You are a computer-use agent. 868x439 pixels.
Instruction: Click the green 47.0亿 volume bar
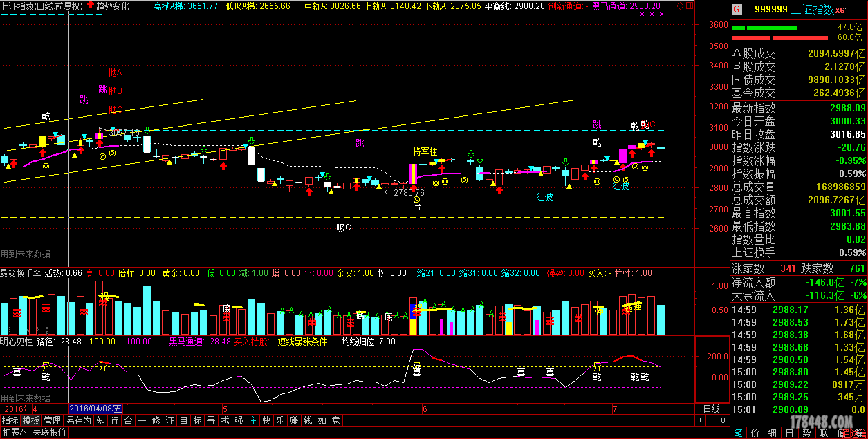(x=763, y=28)
